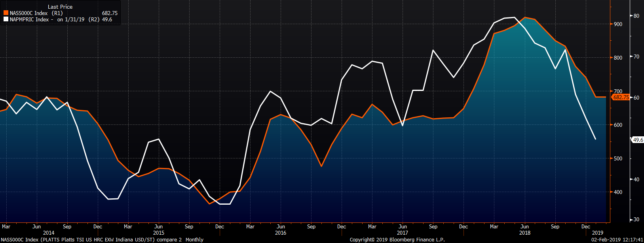Click the 400 tick on the price axis
The height and width of the screenshot is (243, 644).
tap(618, 192)
